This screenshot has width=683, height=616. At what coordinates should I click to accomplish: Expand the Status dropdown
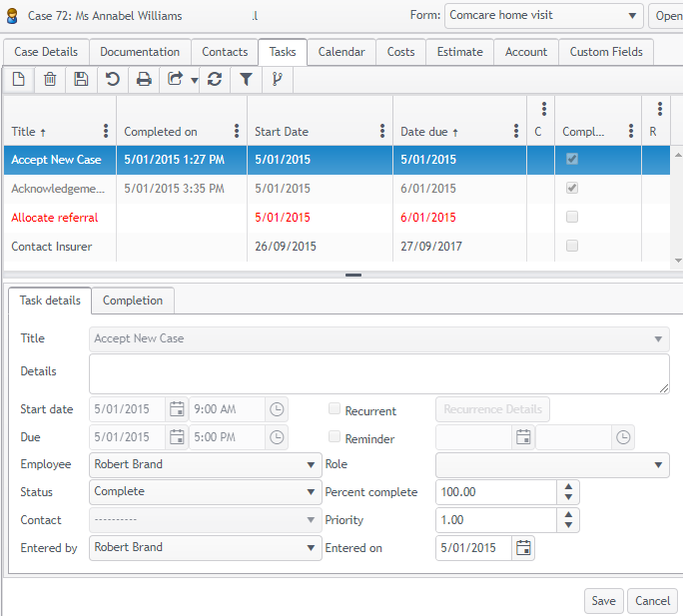(206, 492)
